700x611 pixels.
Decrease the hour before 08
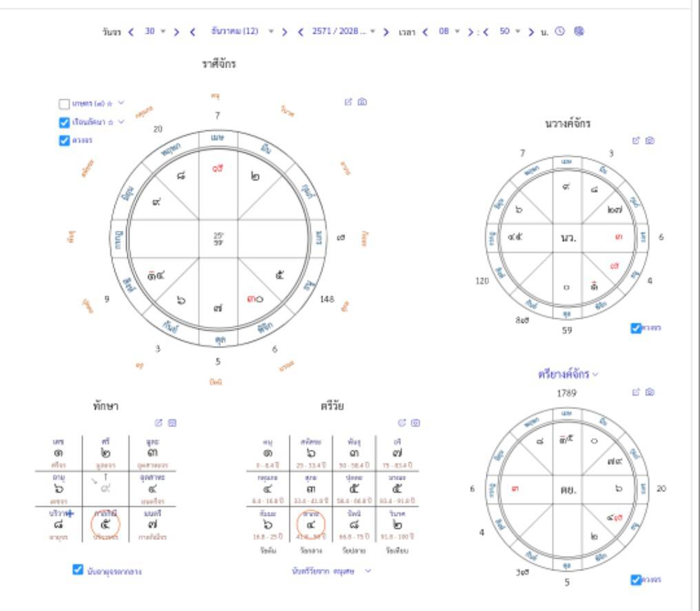[x=425, y=32]
